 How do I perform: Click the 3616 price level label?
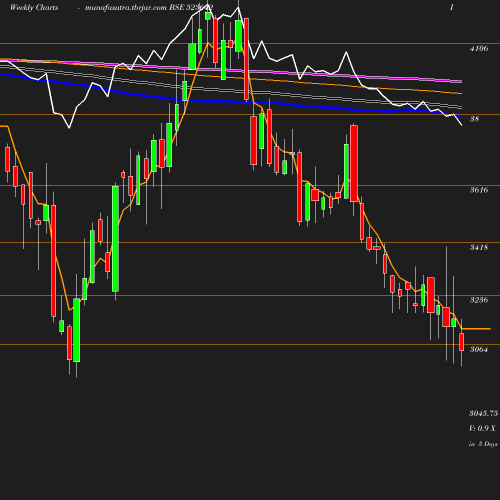coord(479,190)
